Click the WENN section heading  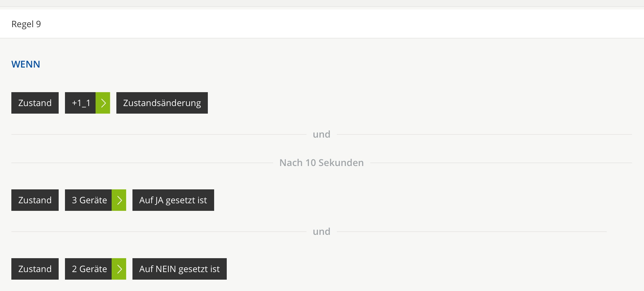coord(26,64)
